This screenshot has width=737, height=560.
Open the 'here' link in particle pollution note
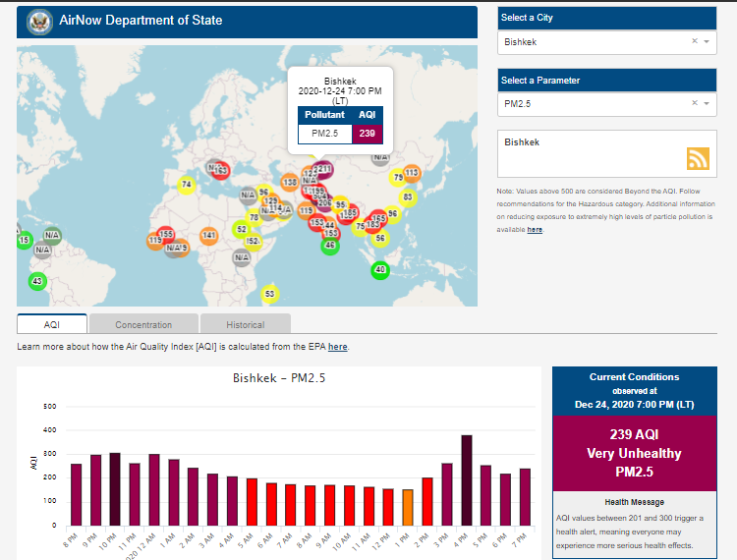(x=535, y=229)
